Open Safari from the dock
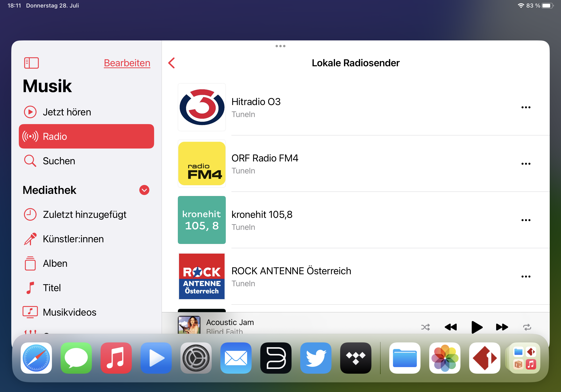The width and height of the screenshot is (561, 392). [36, 358]
